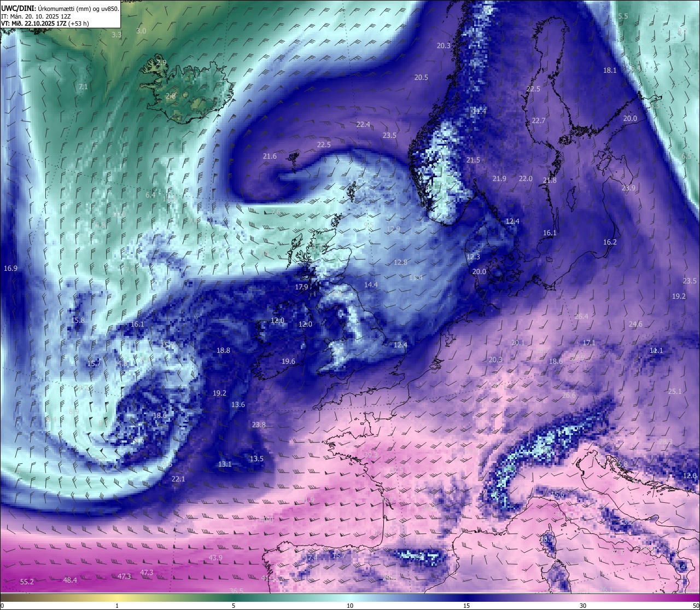The width and height of the screenshot is (700, 610).
Task: Click colorbar tick label '10'
Action: click(350, 606)
